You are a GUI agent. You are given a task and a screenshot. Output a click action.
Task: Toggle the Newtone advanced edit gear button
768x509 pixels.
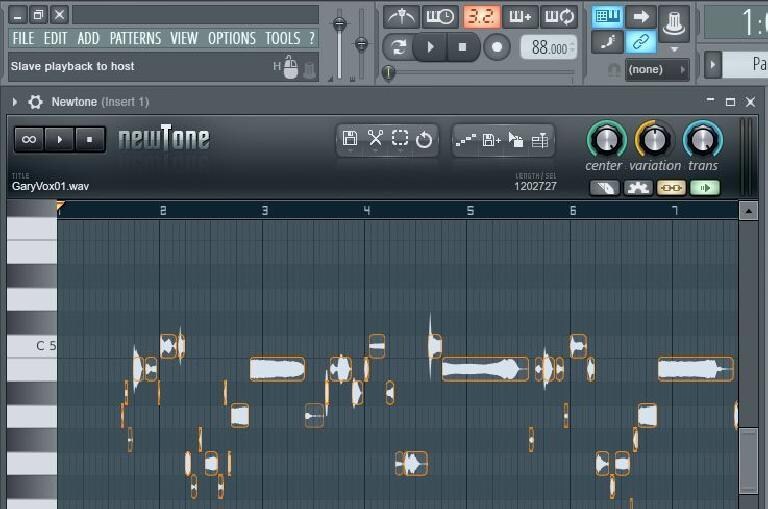(638, 188)
